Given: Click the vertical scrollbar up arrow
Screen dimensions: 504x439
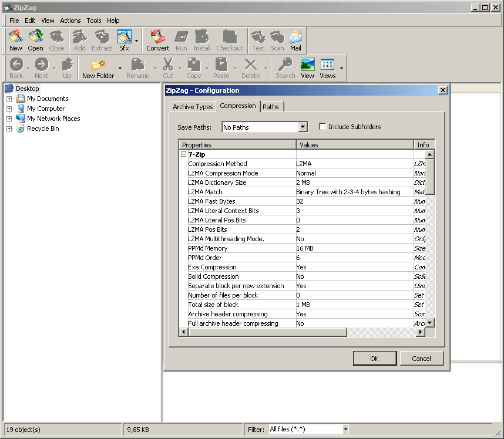Looking at the screenshot, I should pyautogui.click(x=430, y=154).
